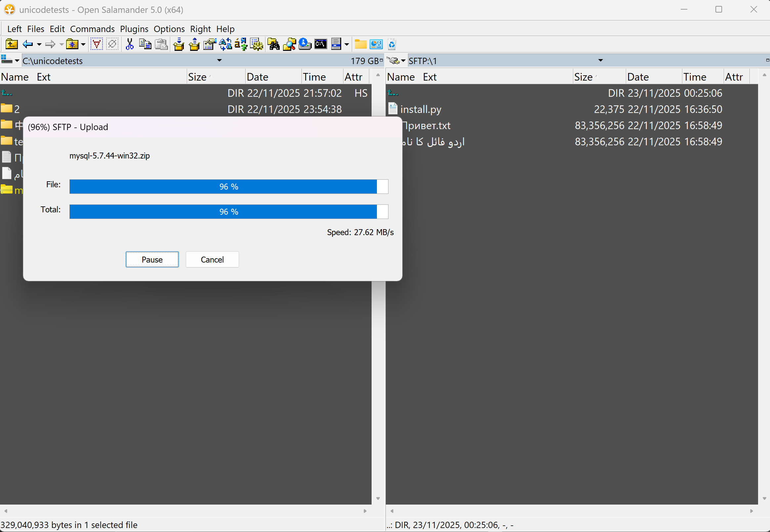Click the Recycle Bin toolbar icon
Screen dimensions: 770x532
(x=392, y=44)
